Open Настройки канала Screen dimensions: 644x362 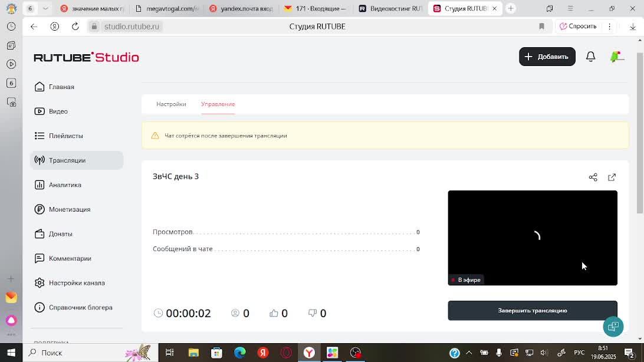(x=77, y=283)
